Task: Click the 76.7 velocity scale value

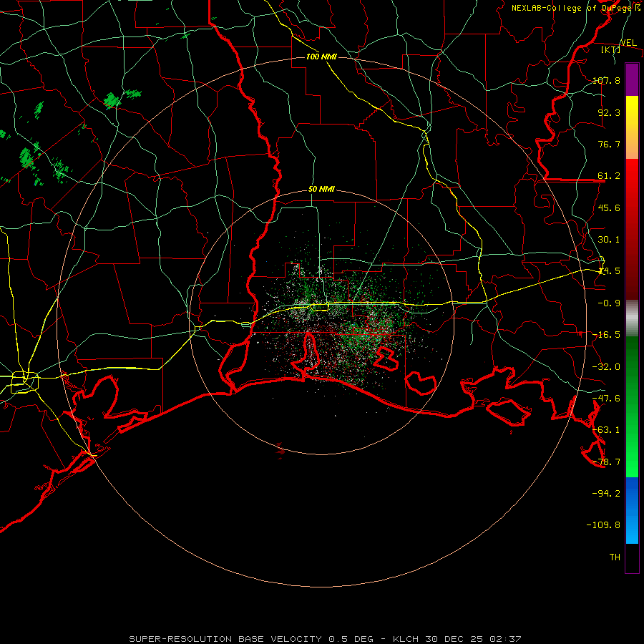Action: [x=609, y=144]
